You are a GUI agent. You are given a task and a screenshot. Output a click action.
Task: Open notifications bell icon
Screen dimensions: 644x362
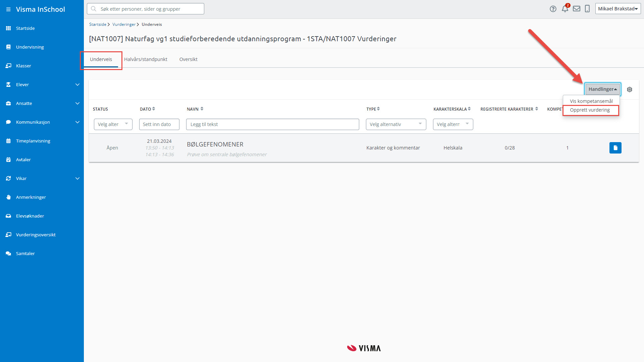pos(565,9)
